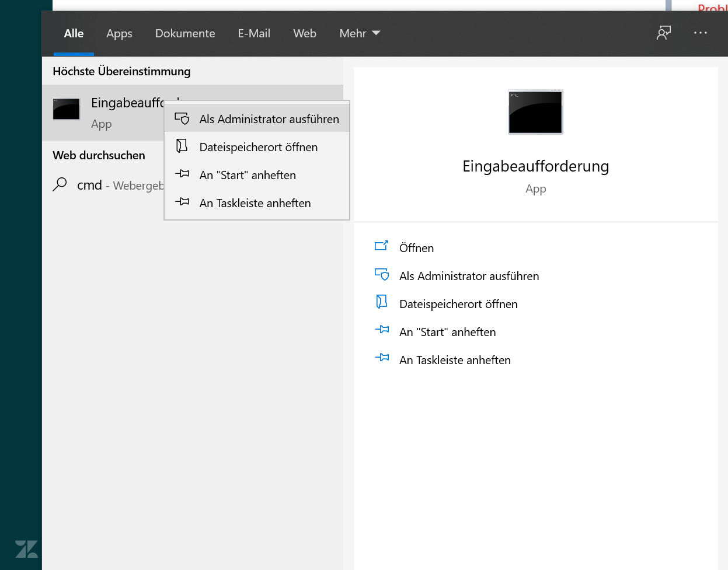Click the 'Dateispeicherort öffnen' folder icon
Image resolution: width=728 pixels, height=570 pixels.
[x=182, y=146]
